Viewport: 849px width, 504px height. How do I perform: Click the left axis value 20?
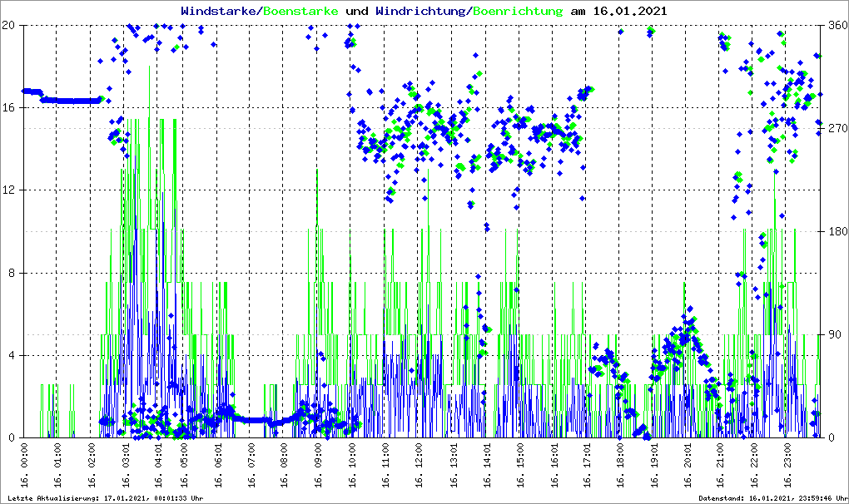(x=11, y=26)
